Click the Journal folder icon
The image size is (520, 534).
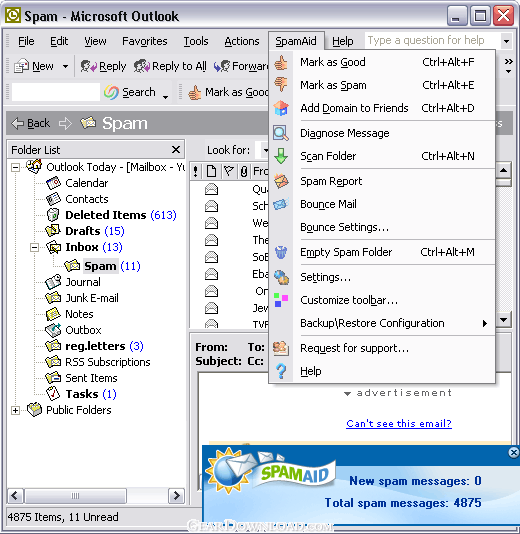coord(53,282)
